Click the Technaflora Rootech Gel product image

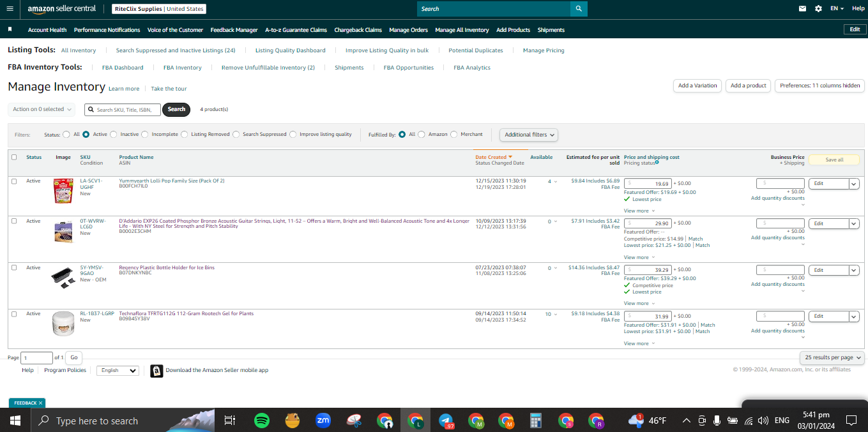point(63,324)
